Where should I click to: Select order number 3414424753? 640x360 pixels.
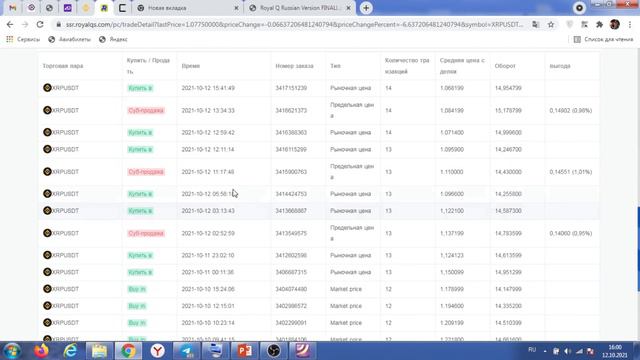click(x=291, y=193)
